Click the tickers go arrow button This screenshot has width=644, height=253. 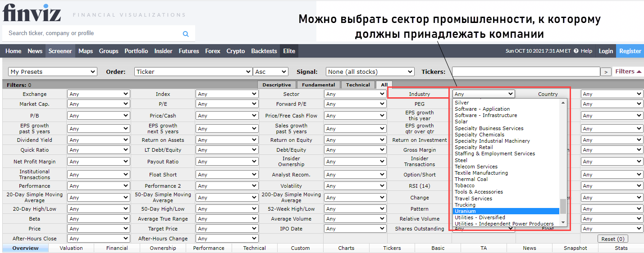(606, 72)
